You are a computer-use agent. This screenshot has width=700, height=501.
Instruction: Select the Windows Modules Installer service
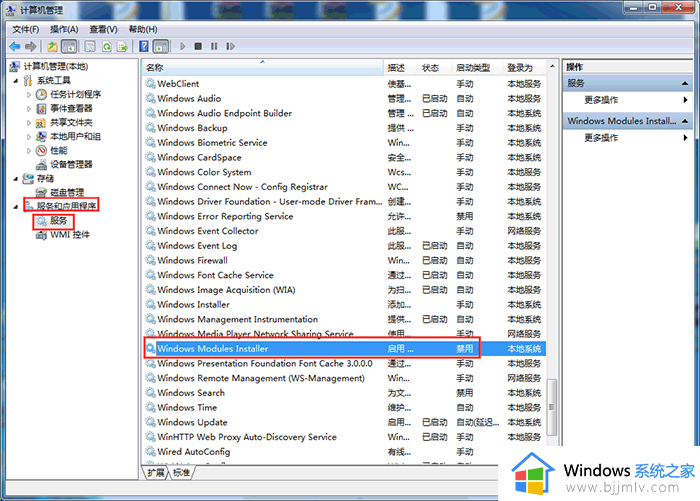(344, 349)
